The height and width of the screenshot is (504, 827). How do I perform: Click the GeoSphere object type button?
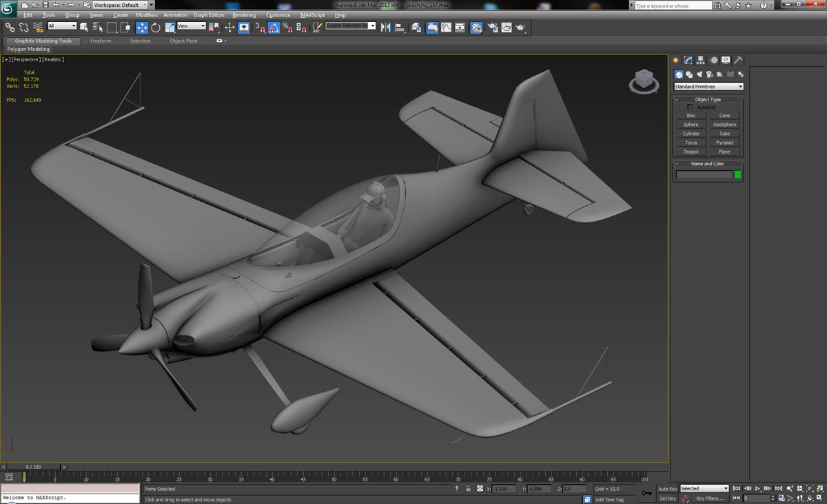click(724, 125)
